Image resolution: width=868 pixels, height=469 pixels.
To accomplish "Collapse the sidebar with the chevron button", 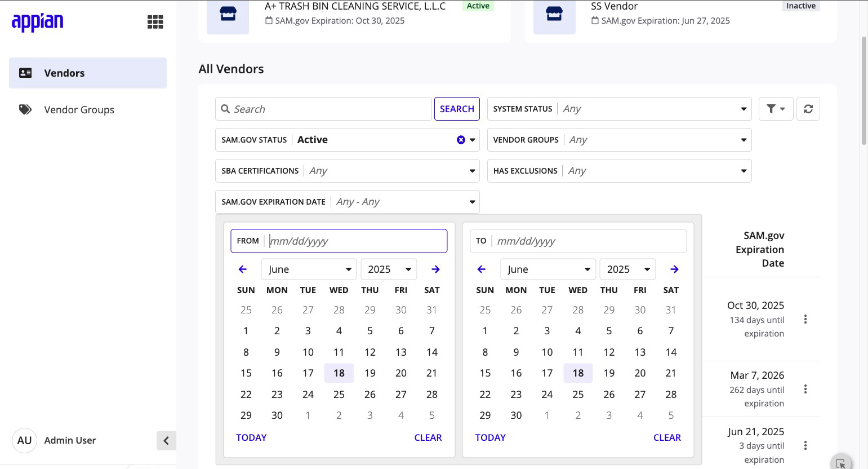I will click(166, 440).
